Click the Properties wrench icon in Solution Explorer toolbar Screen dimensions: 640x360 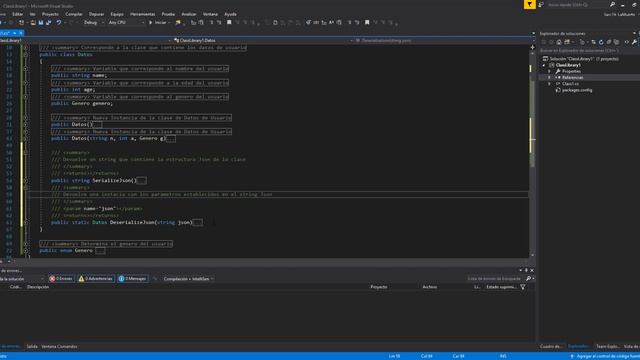click(634, 42)
